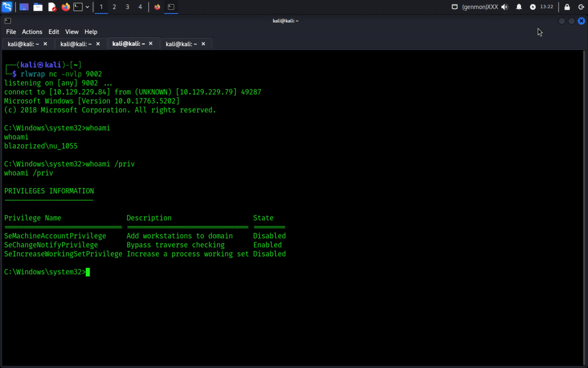Click the 'Privilege Name' column header
Viewport: 588px width, 368px height.
point(33,218)
